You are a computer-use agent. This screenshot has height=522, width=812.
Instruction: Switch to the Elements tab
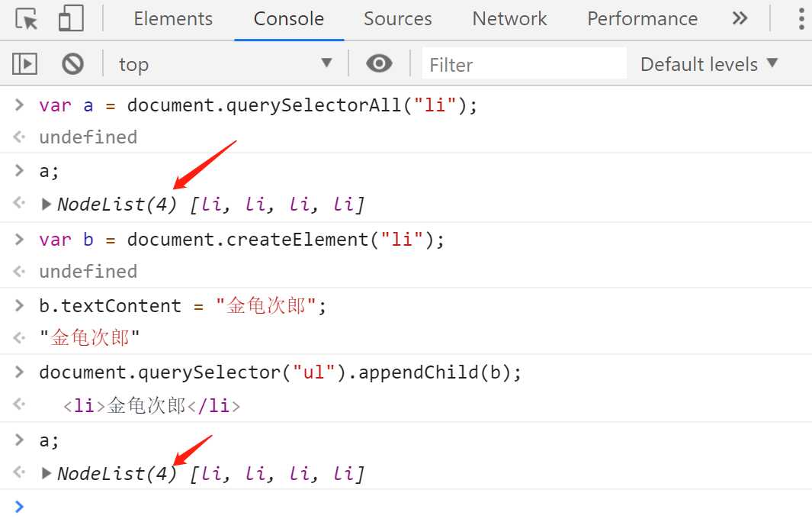point(173,19)
